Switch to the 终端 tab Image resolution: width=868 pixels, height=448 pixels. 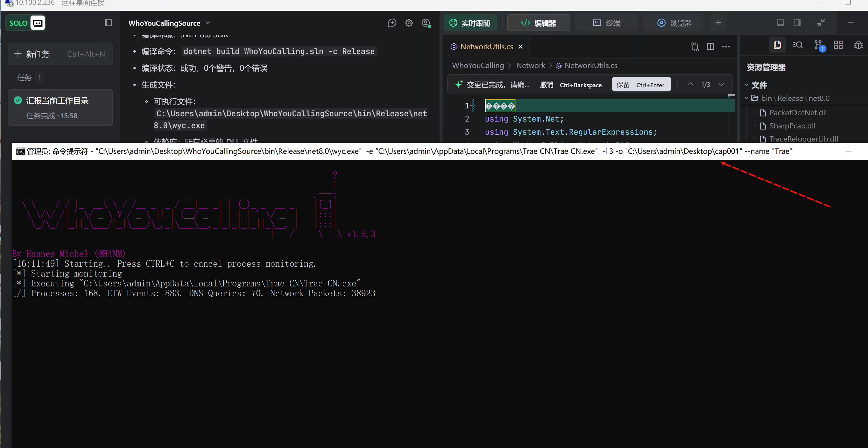point(606,23)
